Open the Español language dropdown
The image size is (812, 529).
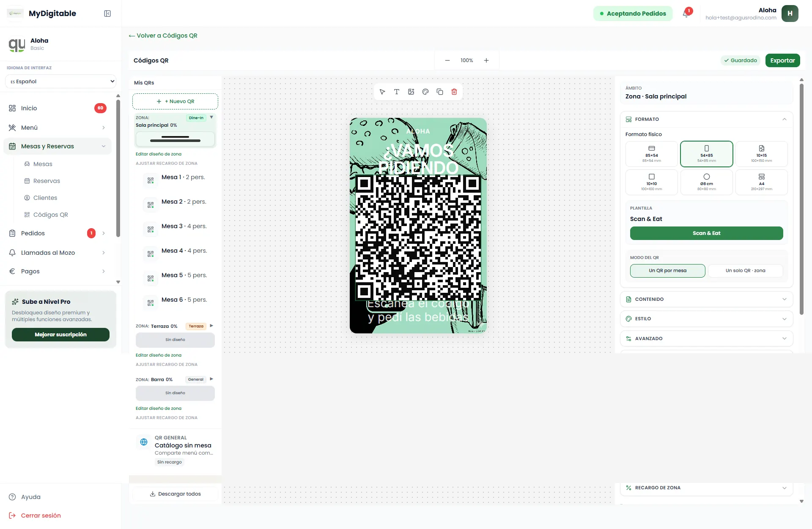pos(61,82)
